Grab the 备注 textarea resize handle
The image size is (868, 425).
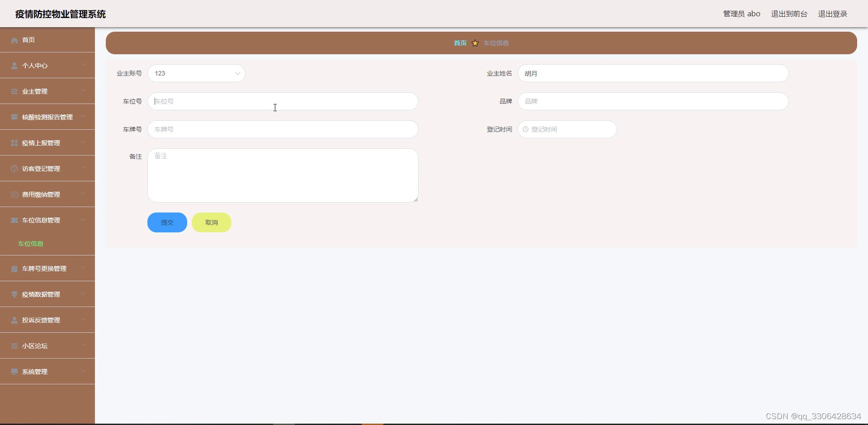[x=416, y=200]
